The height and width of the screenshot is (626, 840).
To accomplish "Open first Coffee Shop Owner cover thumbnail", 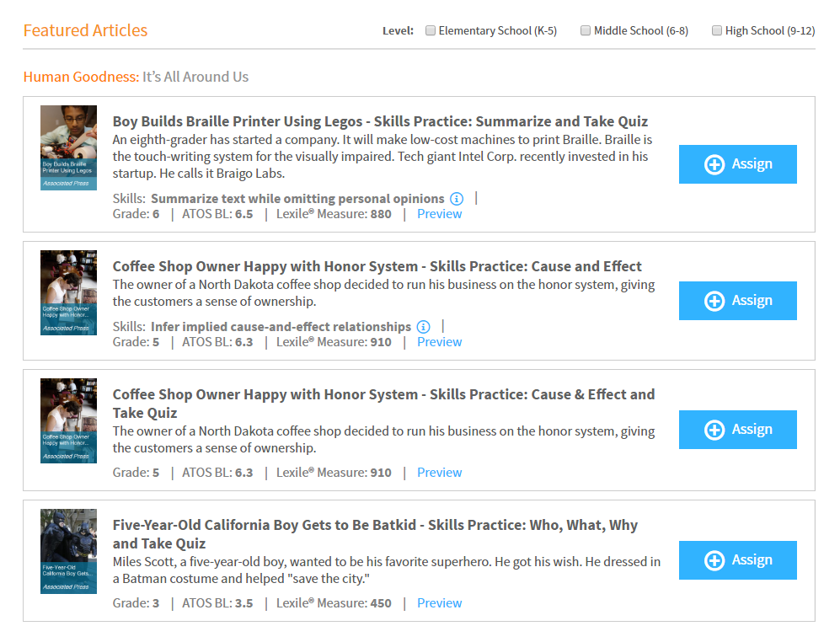I will click(x=68, y=293).
